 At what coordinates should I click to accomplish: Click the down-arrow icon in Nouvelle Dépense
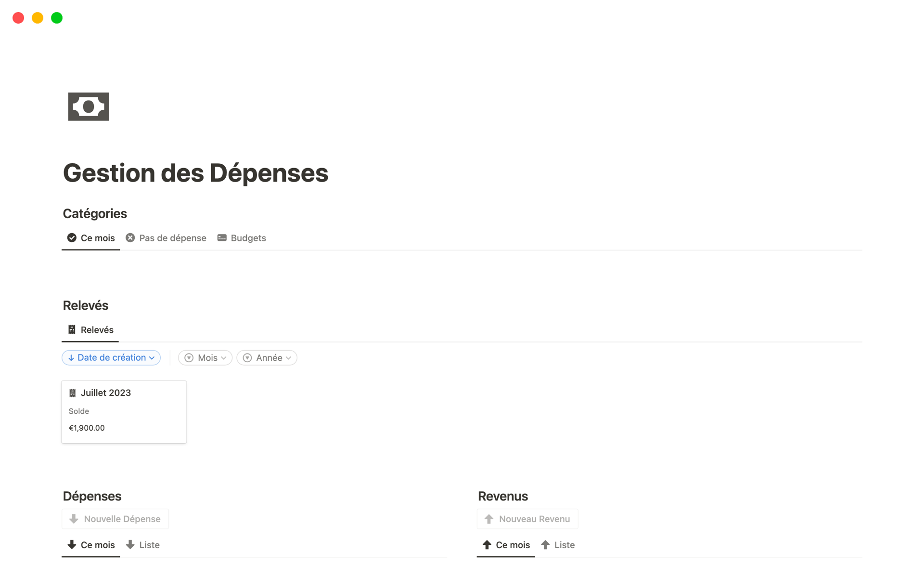click(74, 519)
